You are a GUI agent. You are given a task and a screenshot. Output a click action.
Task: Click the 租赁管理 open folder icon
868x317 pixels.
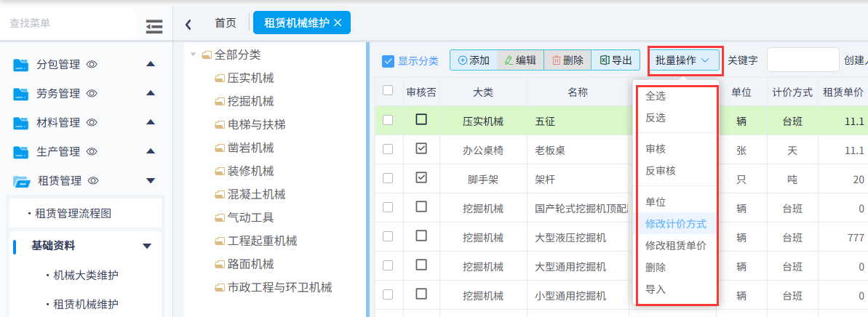click(x=21, y=180)
